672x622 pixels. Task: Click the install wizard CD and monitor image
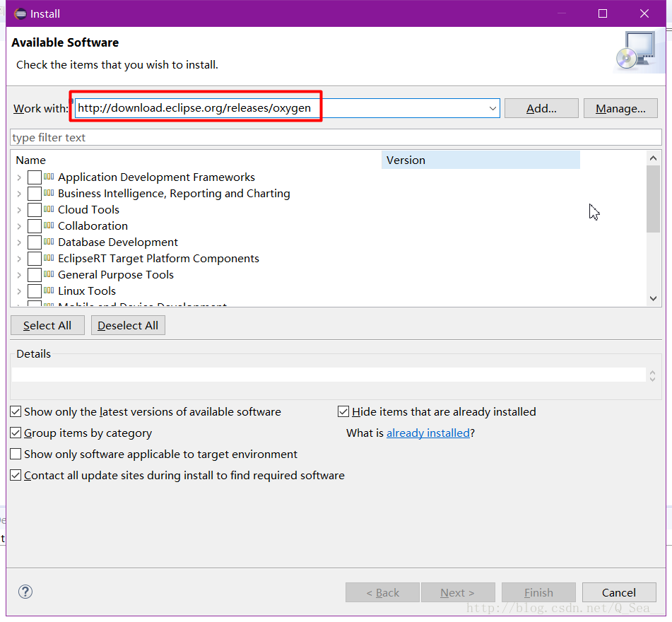point(637,51)
